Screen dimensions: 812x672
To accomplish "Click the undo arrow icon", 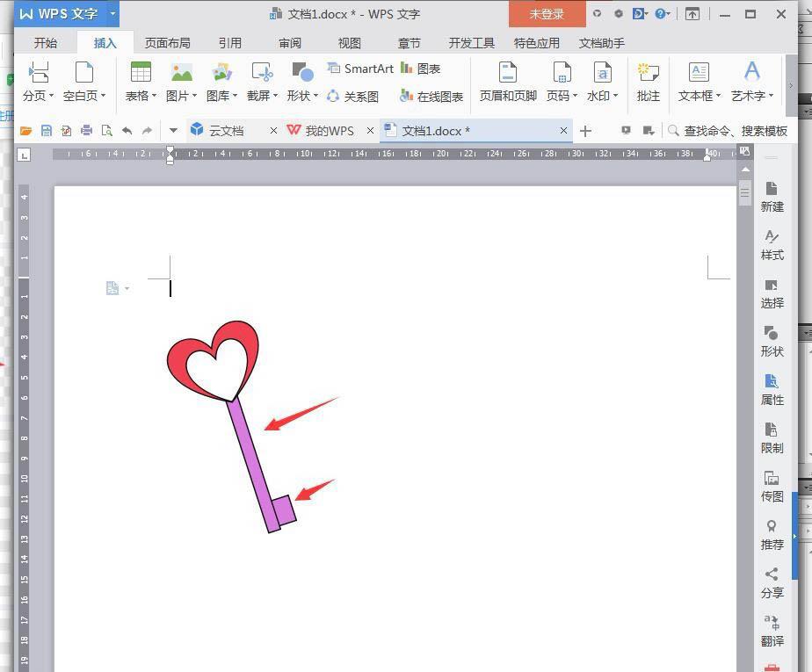I will click(x=127, y=131).
